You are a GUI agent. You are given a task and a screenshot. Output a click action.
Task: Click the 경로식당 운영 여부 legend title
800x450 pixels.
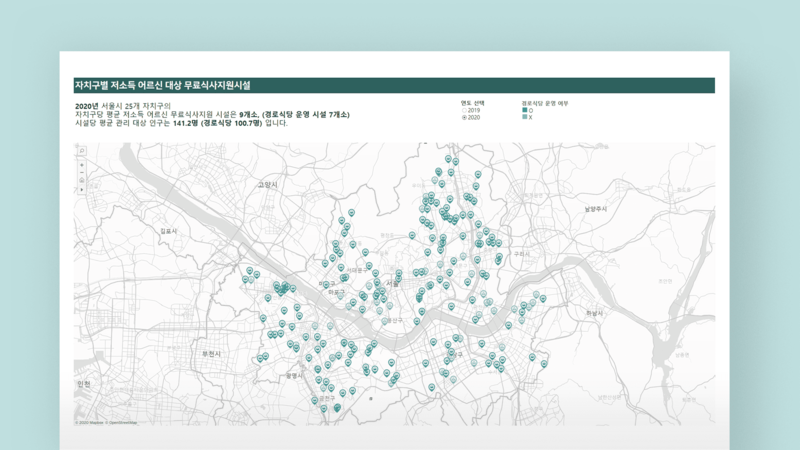pyautogui.click(x=545, y=102)
